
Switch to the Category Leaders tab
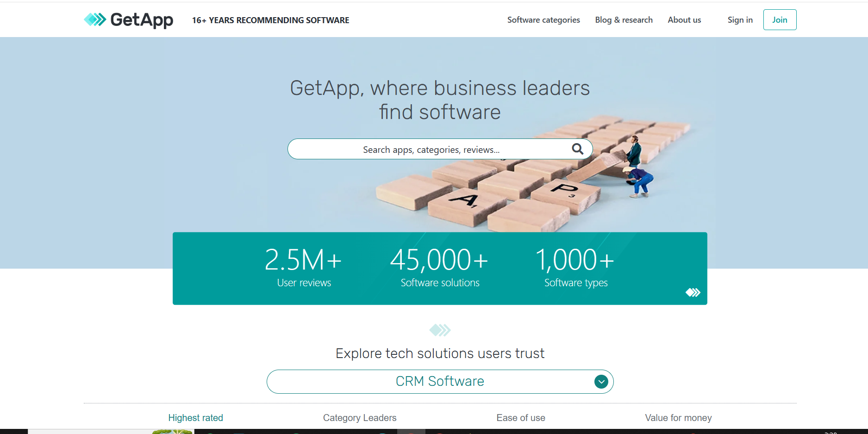coord(360,418)
